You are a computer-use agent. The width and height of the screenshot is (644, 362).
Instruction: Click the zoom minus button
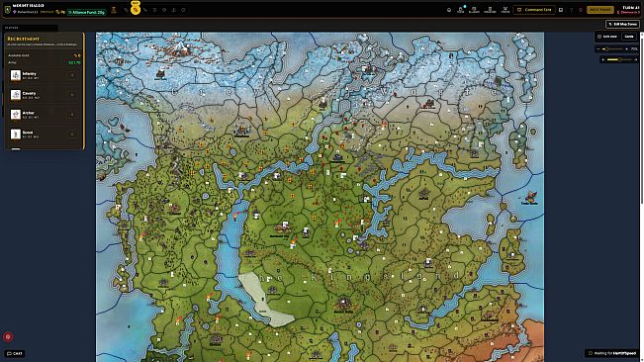pyautogui.click(x=598, y=48)
